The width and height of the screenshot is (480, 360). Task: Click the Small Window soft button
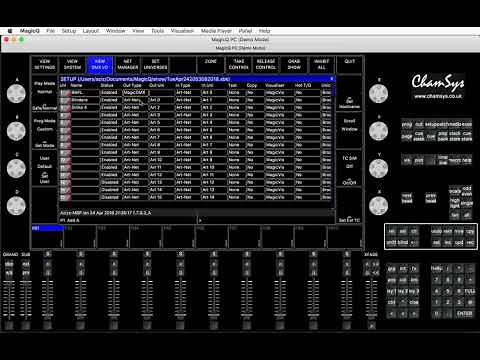click(349, 129)
